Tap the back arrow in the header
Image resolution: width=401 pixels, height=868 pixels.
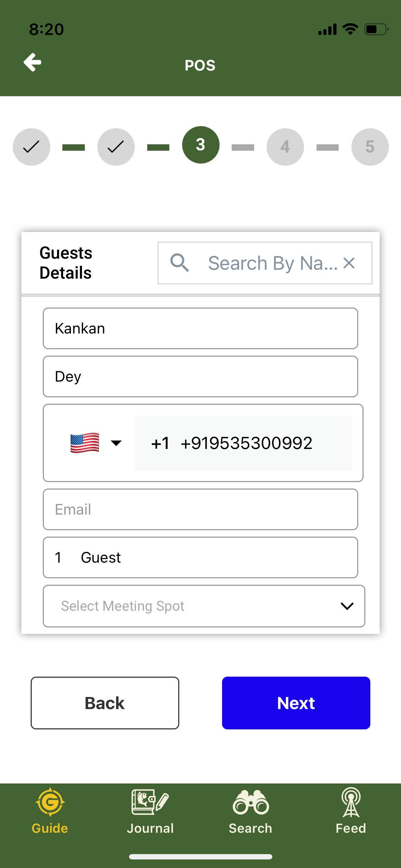pos(32,63)
